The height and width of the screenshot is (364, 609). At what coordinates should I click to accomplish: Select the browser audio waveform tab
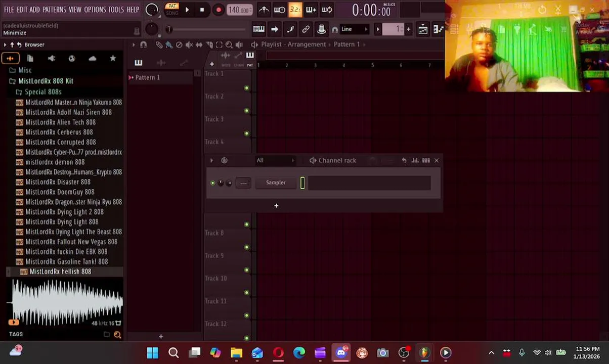[x=10, y=59]
